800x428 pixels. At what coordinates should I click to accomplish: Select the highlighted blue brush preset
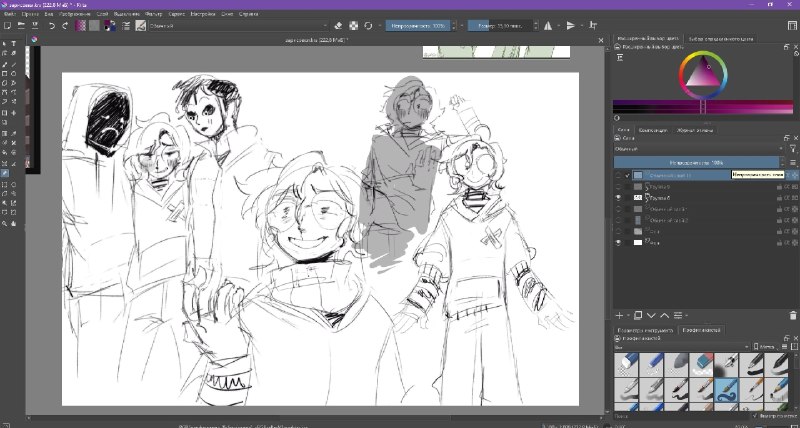727,390
